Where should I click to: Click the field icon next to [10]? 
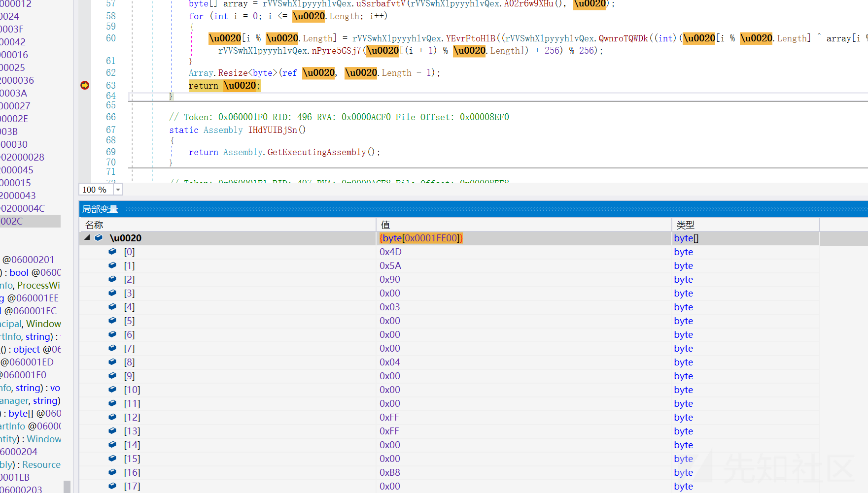pyautogui.click(x=112, y=389)
